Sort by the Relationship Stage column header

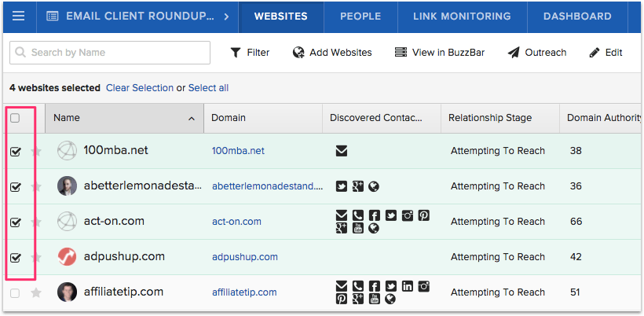coord(499,119)
